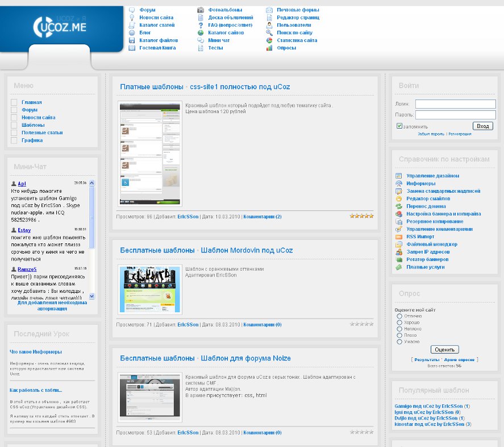Open Полезные статьи in the left menu
Image resolution: width=504 pixels, height=447 pixels.
[42, 133]
